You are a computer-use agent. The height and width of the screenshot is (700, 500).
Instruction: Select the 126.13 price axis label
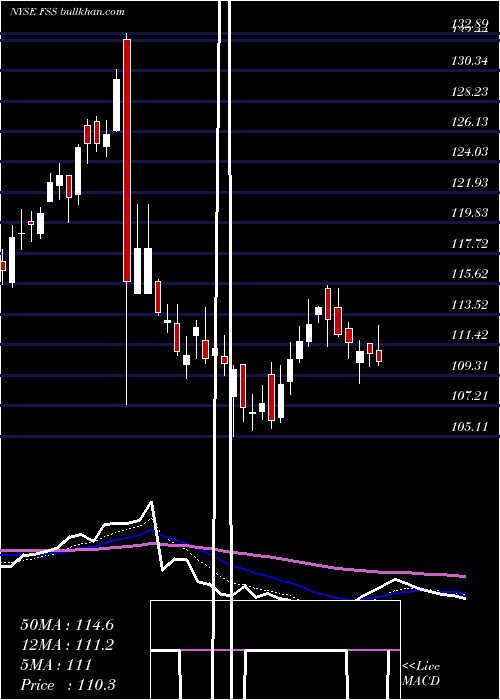click(x=470, y=122)
